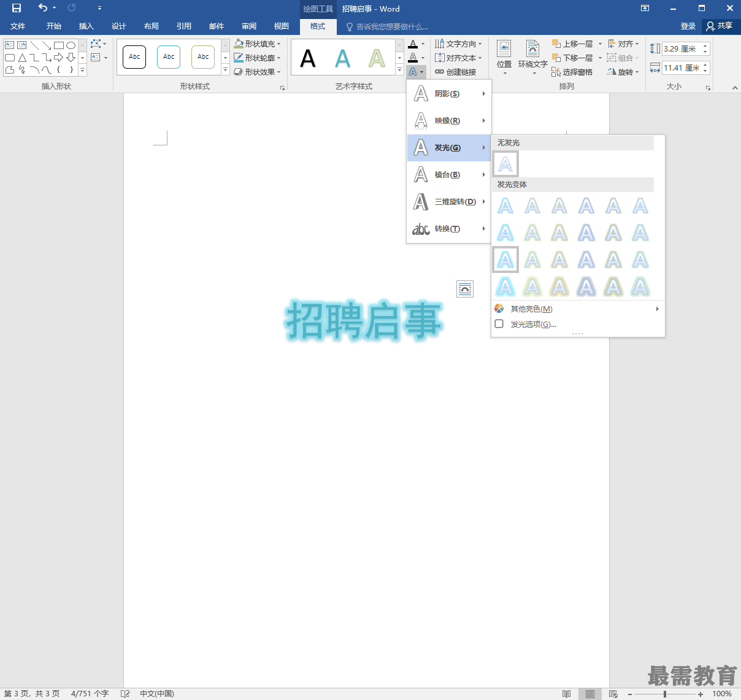This screenshot has width=741, height=700.
Task: Click the zoom out minus button
Action: (630, 694)
